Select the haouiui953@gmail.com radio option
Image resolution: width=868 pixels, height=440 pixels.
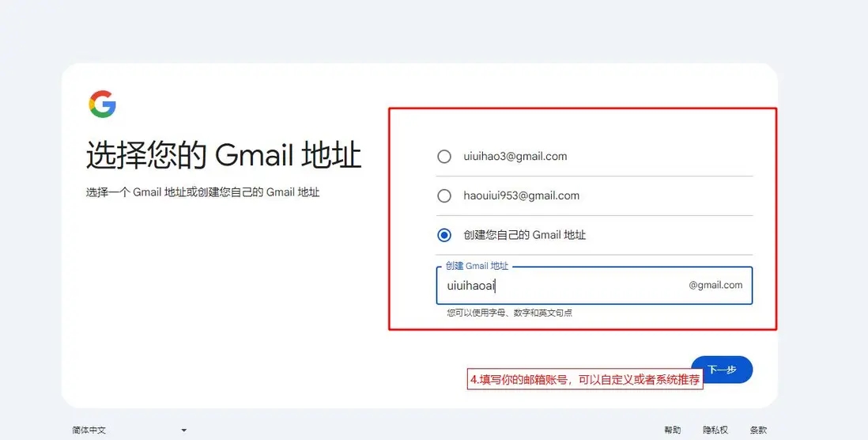tap(444, 195)
